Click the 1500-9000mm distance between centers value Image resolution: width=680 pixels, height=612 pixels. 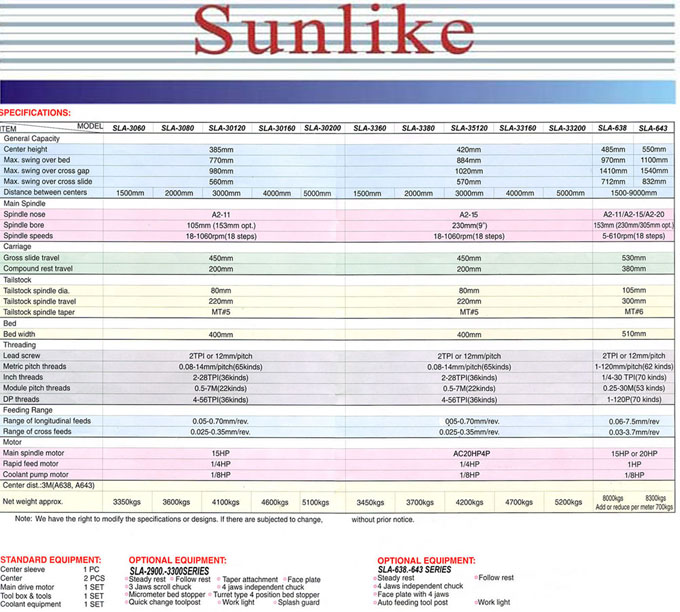pyautogui.click(x=634, y=193)
